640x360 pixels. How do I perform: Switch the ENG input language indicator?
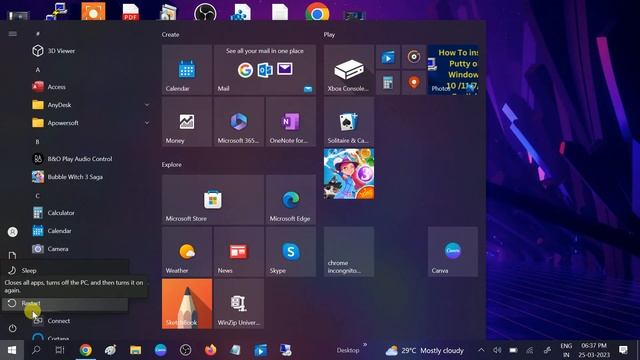click(x=566, y=350)
